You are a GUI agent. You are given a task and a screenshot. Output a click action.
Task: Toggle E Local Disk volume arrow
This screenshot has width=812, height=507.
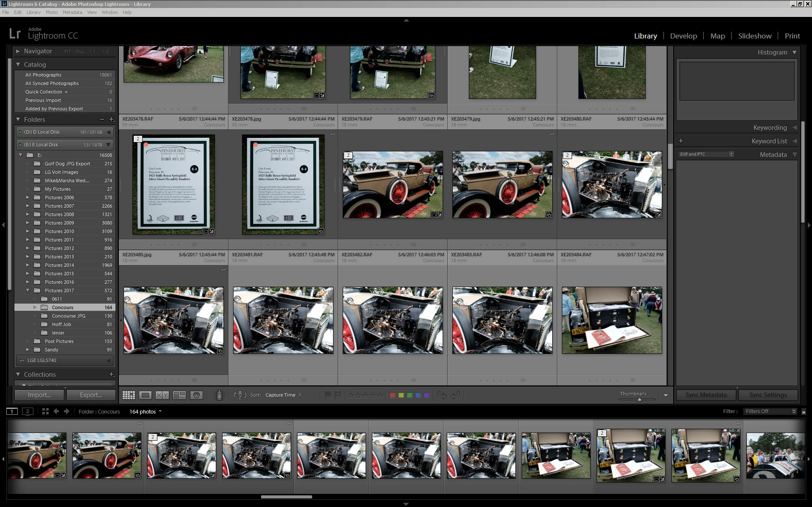point(109,145)
